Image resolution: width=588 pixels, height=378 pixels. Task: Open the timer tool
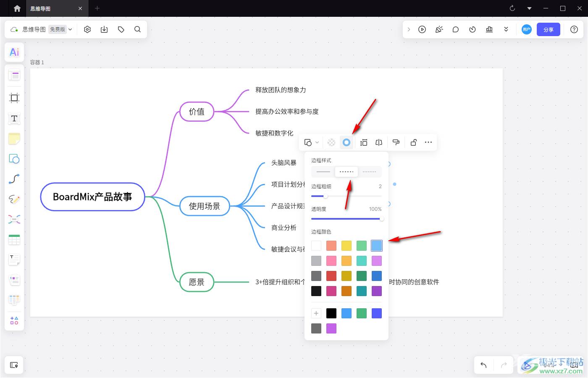472,29
